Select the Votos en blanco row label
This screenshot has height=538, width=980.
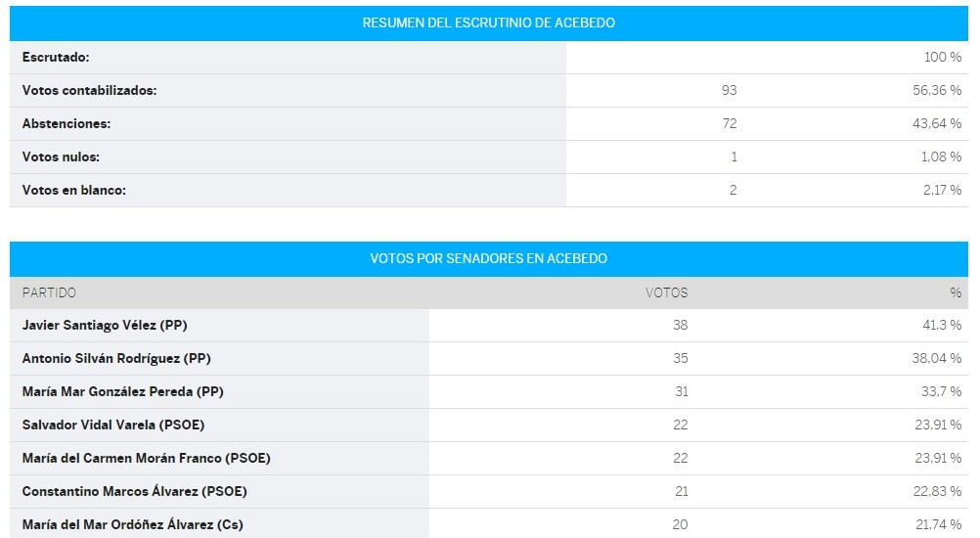pos(73,190)
